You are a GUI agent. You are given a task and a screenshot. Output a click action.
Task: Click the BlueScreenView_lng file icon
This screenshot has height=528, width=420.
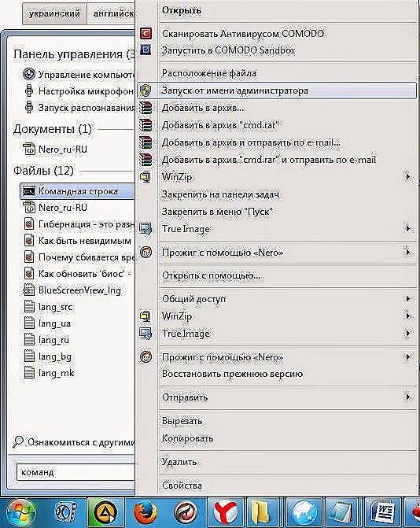click(x=29, y=290)
